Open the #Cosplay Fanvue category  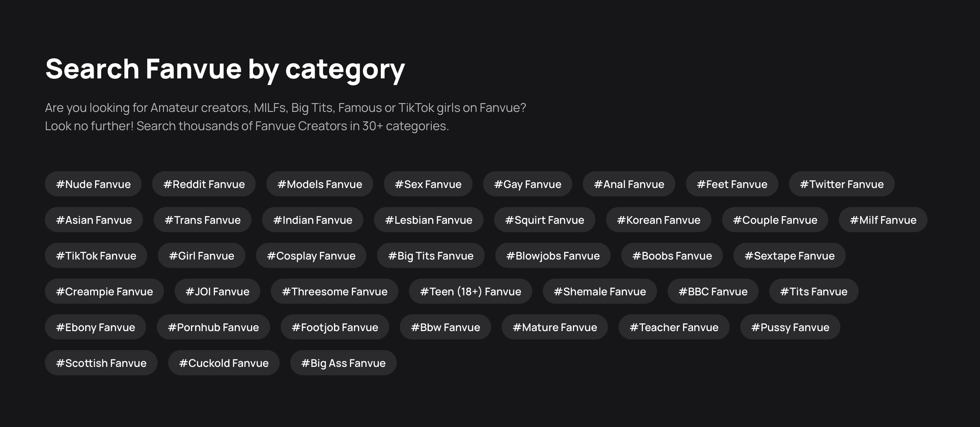pyautogui.click(x=311, y=256)
